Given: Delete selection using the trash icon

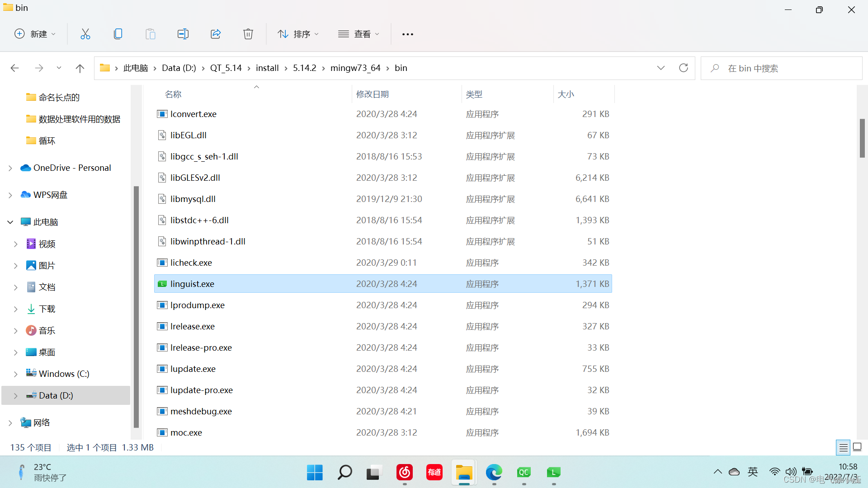Looking at the screenshot, I should (248, 34).
